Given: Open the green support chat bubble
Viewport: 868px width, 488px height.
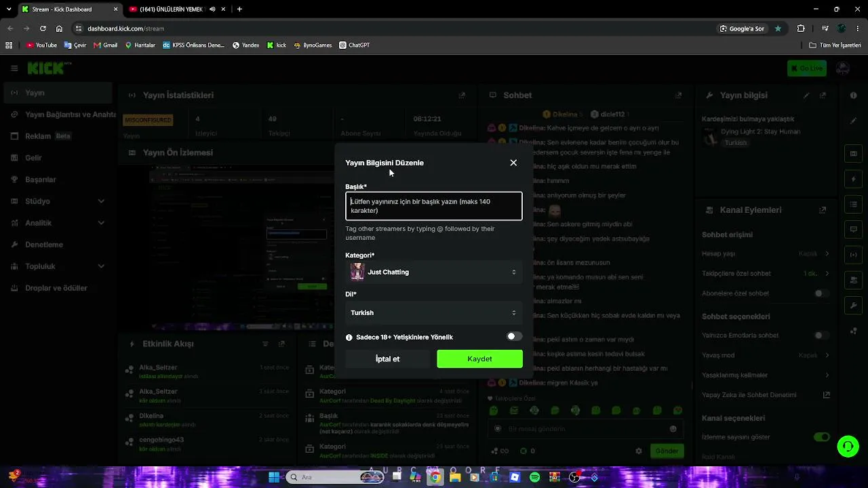Looking at the screenshot, I should (848, 446).
